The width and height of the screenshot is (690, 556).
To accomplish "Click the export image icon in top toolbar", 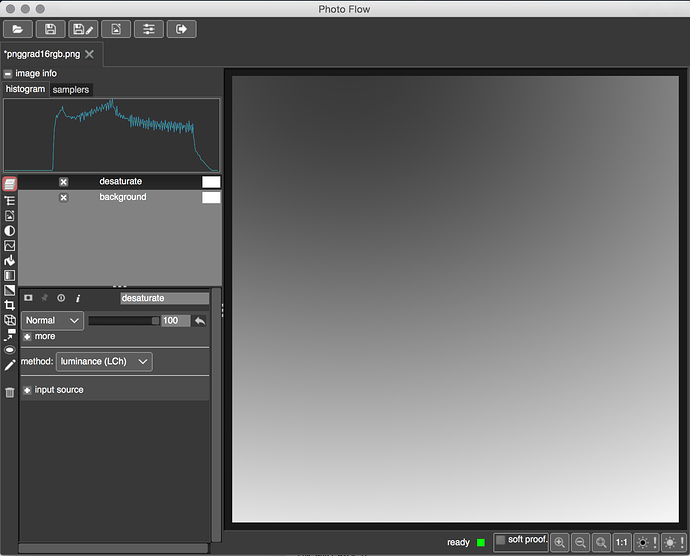I will point(116,29).
